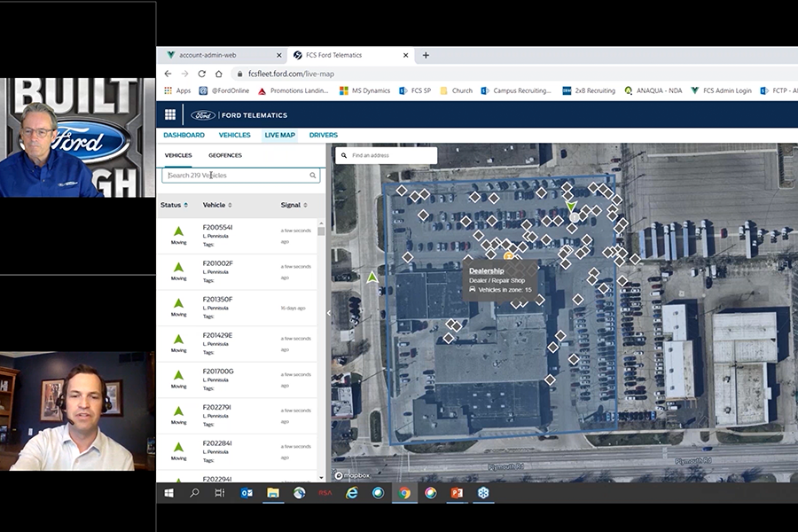Open the Apps bookmark icon
This screenshot has width=798, height=532.
tap(168, 90)
